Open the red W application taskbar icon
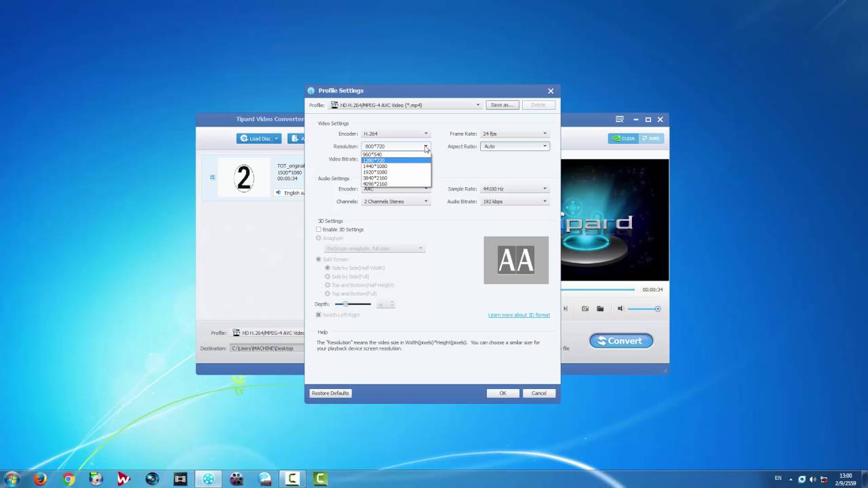Screen dimensions: 868x488 click(123, 479)
